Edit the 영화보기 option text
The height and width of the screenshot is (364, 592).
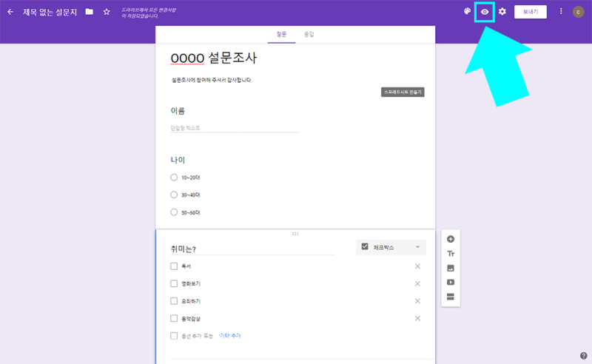tap(191, 283)
